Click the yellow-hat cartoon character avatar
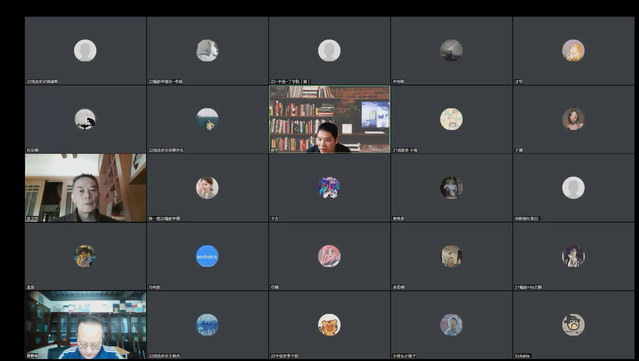This screenshot has width=639, height=361. [x=85, y=256]
